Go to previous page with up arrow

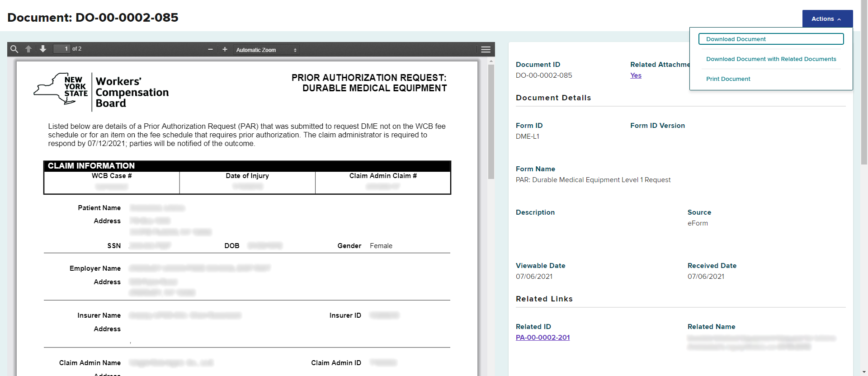pyautogui.click(x=28, y=49)
